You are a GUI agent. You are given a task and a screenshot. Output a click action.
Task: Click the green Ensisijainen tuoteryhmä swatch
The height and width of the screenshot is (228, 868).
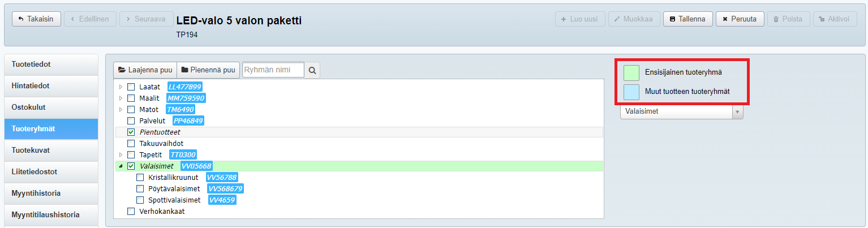point(631,72)
